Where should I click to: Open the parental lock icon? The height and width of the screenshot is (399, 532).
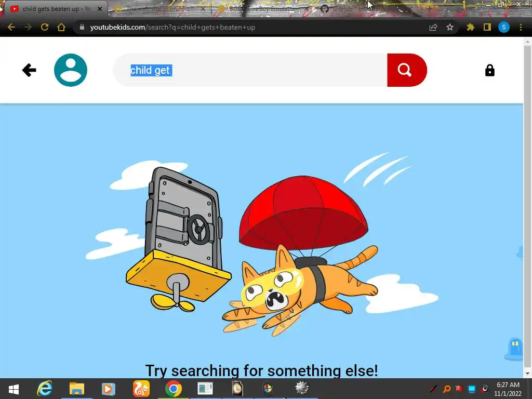tap(489, 70)
